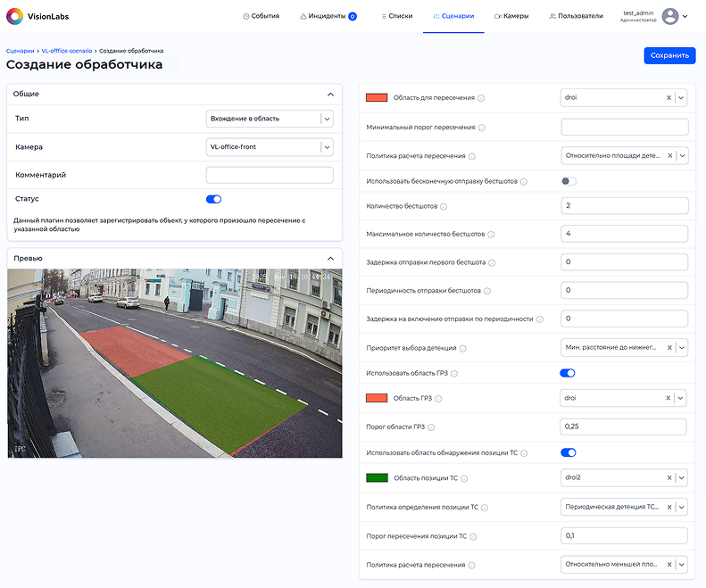Screen dimensions: 706x588
Task: Click red swatch for Область для пересечения
Action: (x=377, y=97)
